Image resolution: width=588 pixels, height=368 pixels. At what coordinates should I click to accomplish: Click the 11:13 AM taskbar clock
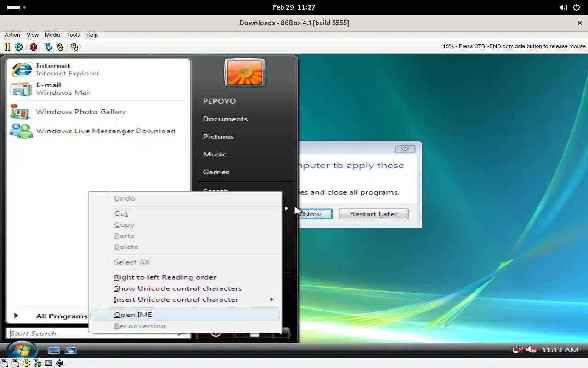coord(560,350)
